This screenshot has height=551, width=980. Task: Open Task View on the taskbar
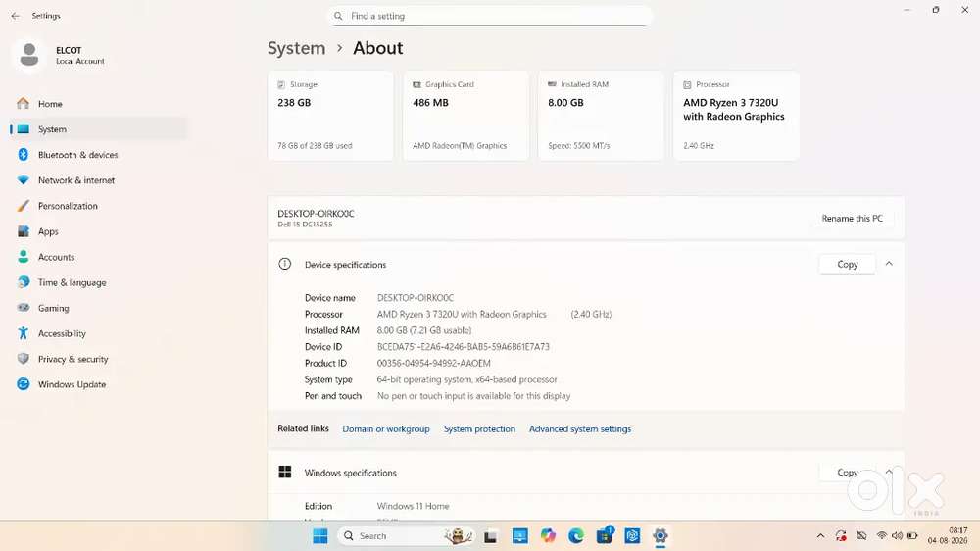[491, 536]
